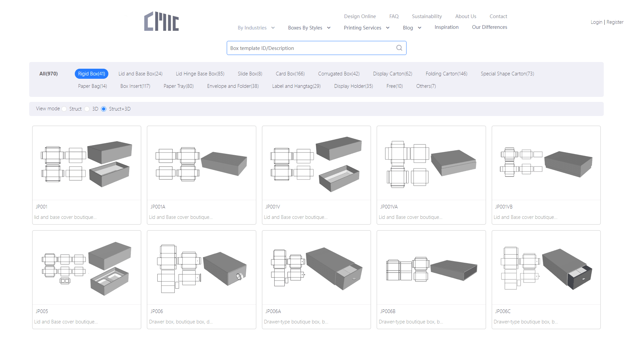Image resolution: width=644 pixels, height=362 pixels.
Task: Open the JP006B drawer-type box image
Action: click(x=431, y=268)
